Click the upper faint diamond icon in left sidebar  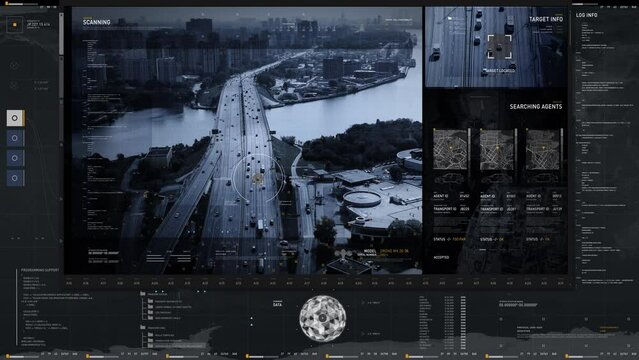14,65
